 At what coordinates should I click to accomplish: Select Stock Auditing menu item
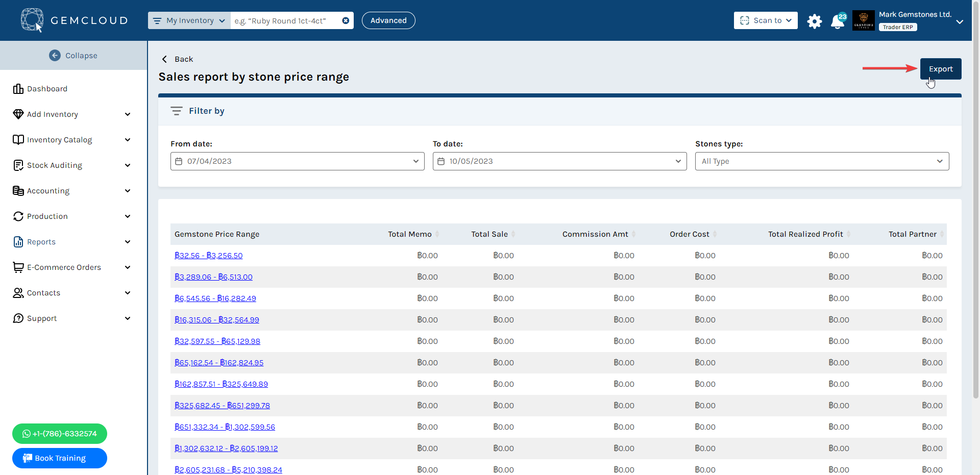click(x=55, y=165)
